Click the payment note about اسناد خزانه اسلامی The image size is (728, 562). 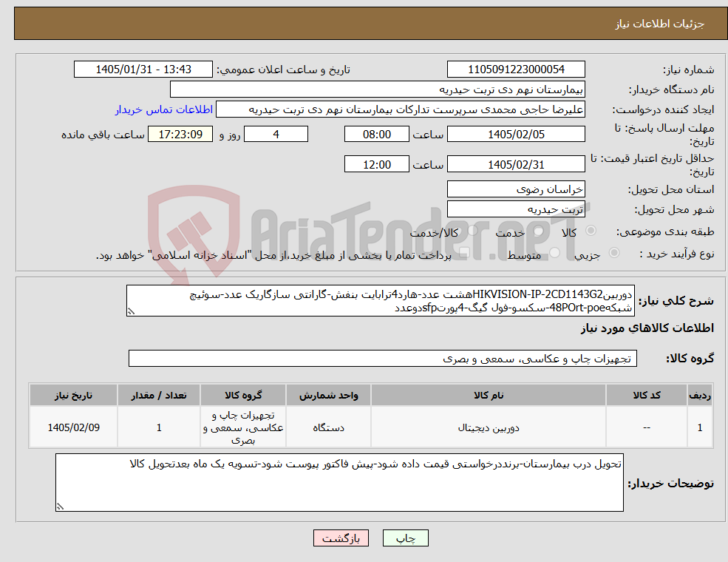pyautogui.click(x=274, y=255)
